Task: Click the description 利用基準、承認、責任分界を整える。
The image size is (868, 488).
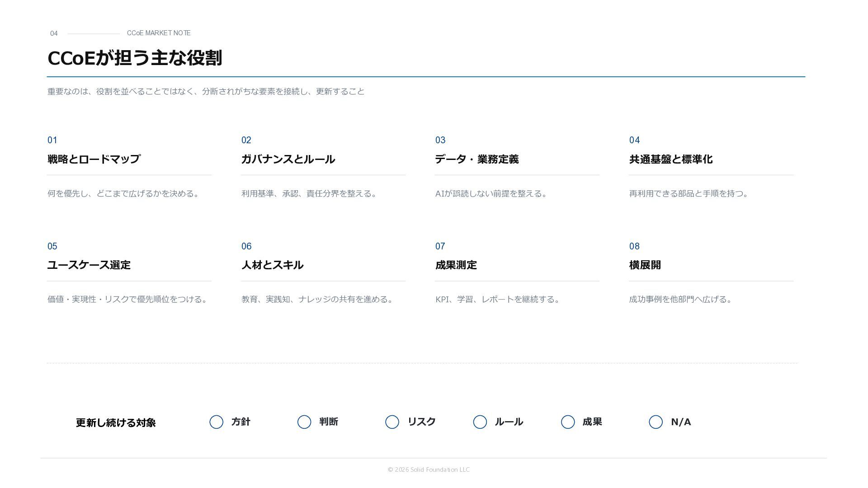Action: [x=309, y=193]
